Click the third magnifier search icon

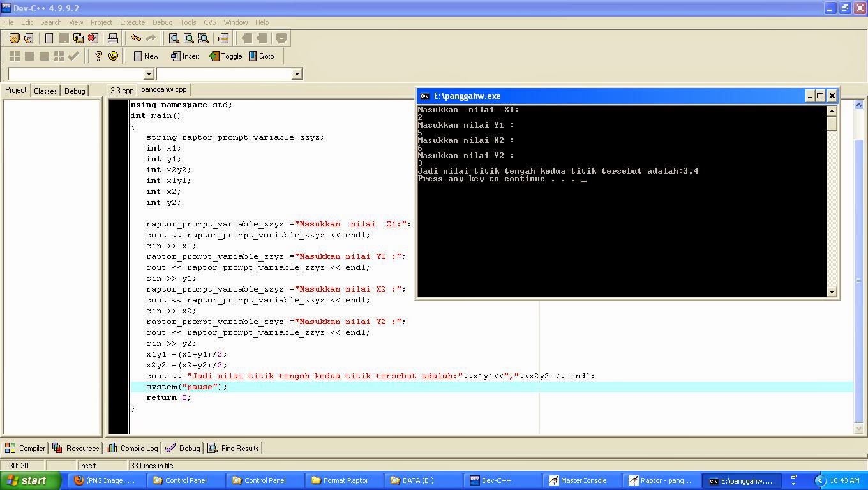[x=203, y=38]
